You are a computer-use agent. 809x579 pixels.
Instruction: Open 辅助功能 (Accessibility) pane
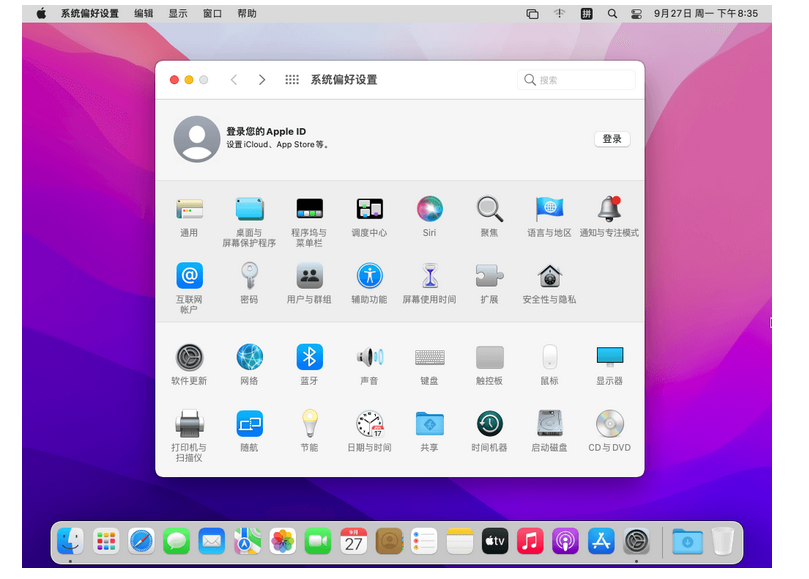point(369,276)
